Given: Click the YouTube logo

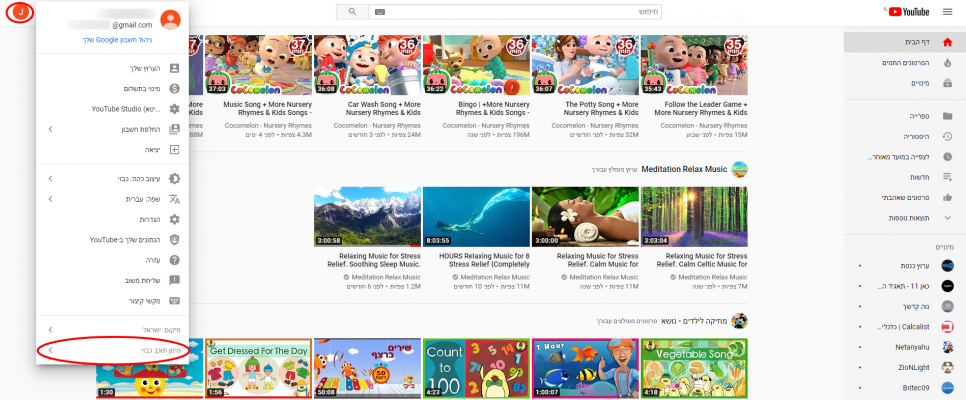Looking at the screenshot, I should pyautogui.click(x=907, y=12).
